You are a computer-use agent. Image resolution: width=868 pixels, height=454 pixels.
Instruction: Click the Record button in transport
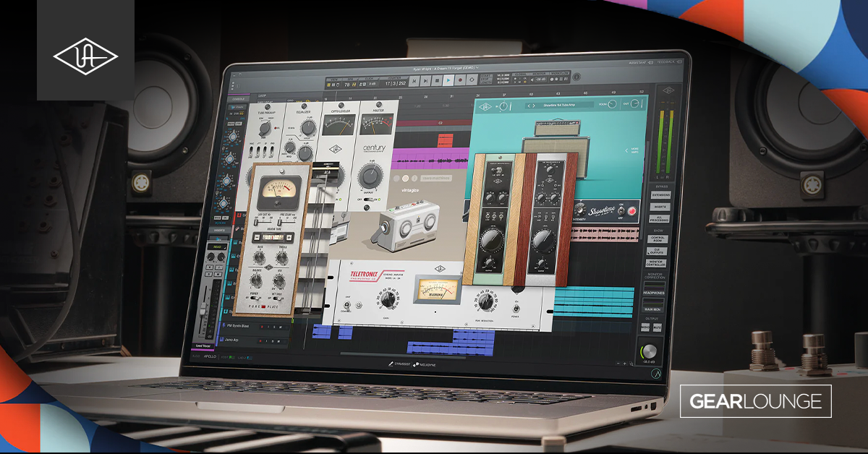460,80
